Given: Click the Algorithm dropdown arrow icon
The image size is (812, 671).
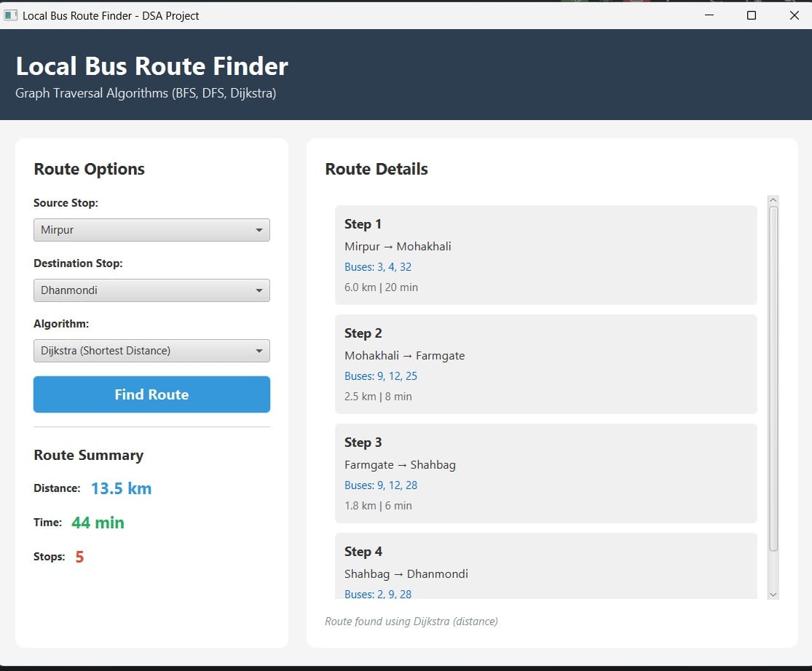Looking at the screenshot, I should [x=259, y=352].
